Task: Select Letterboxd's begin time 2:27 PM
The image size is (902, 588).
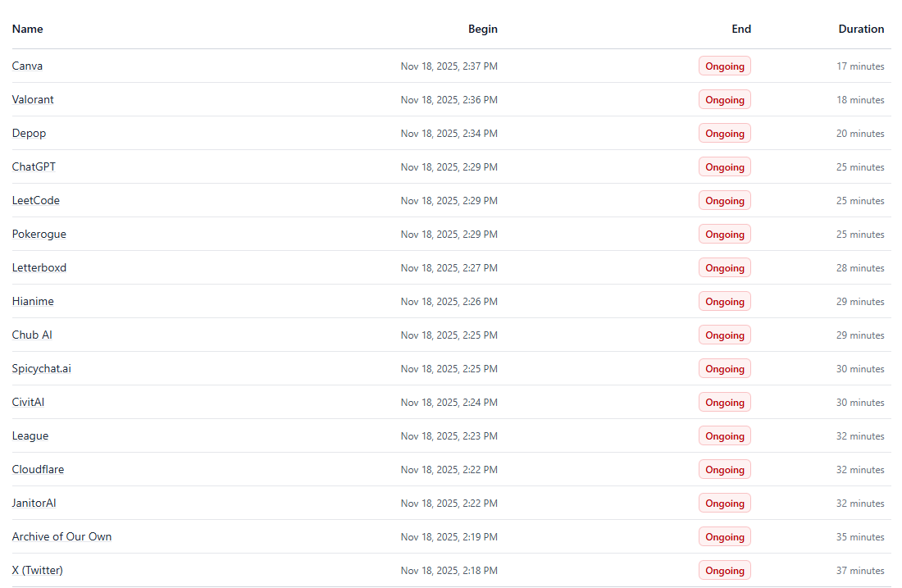Action: [x=449, y=267]
